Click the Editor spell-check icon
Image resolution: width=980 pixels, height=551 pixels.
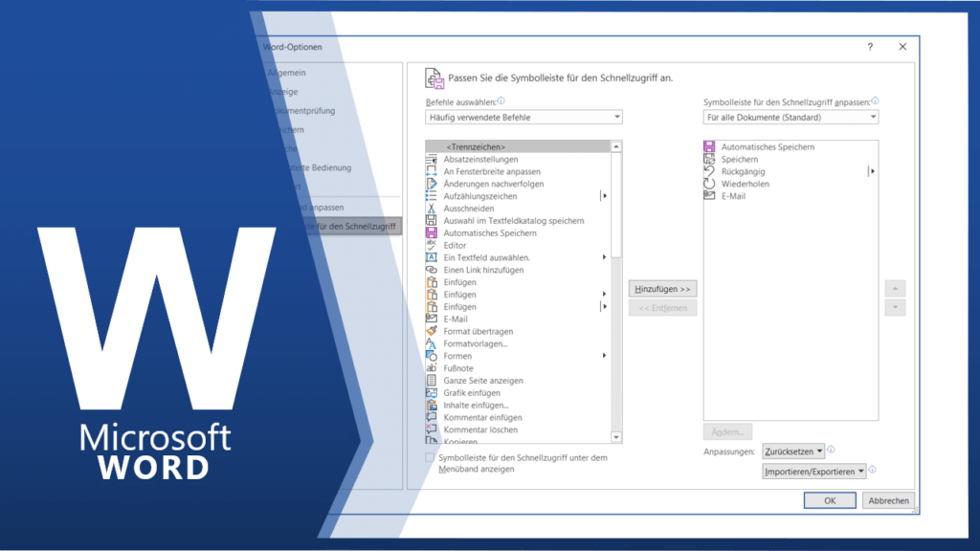(x=432, y=245)
